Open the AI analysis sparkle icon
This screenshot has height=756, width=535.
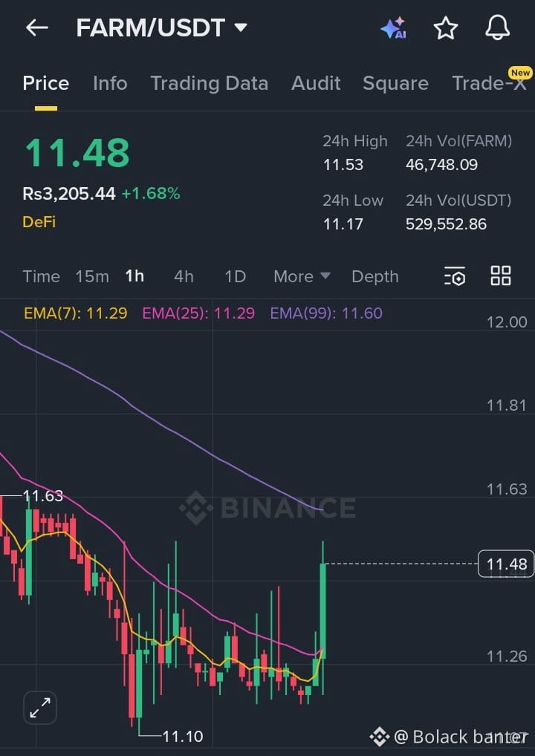click(x=393, y=28)
